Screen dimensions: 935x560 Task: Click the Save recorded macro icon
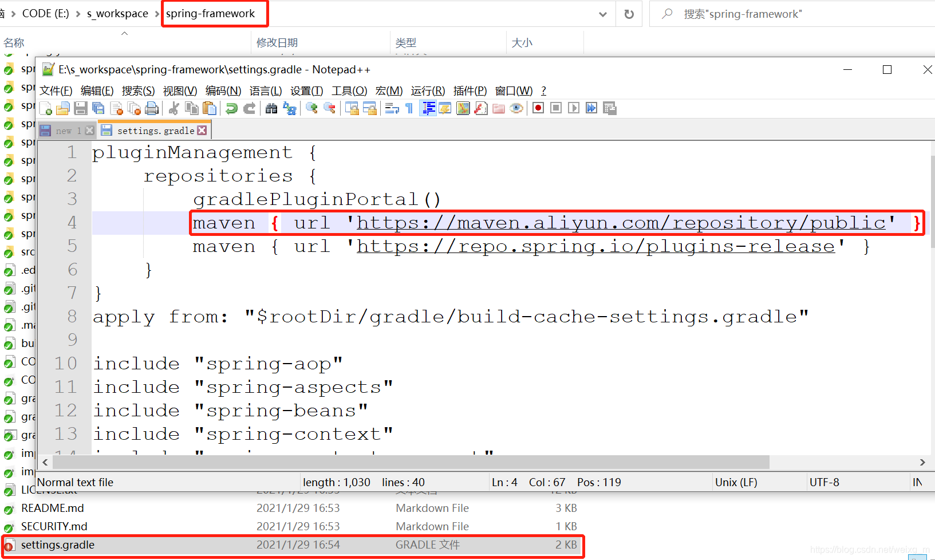610,108
